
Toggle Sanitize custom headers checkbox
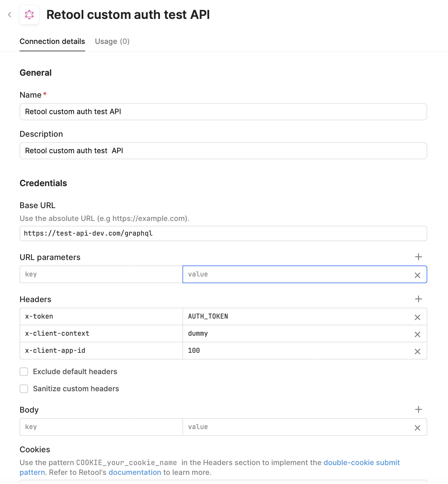click(x=24, y=389)
